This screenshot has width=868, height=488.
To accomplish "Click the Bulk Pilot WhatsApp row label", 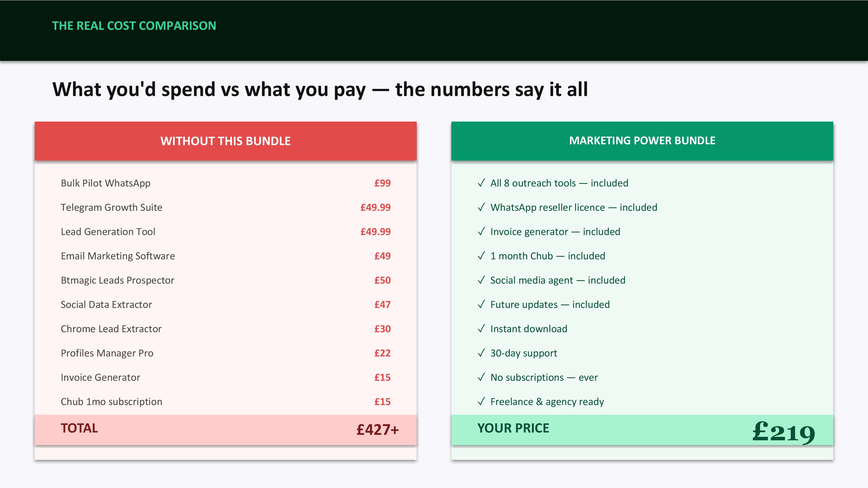I will click(x=106, y=183).
